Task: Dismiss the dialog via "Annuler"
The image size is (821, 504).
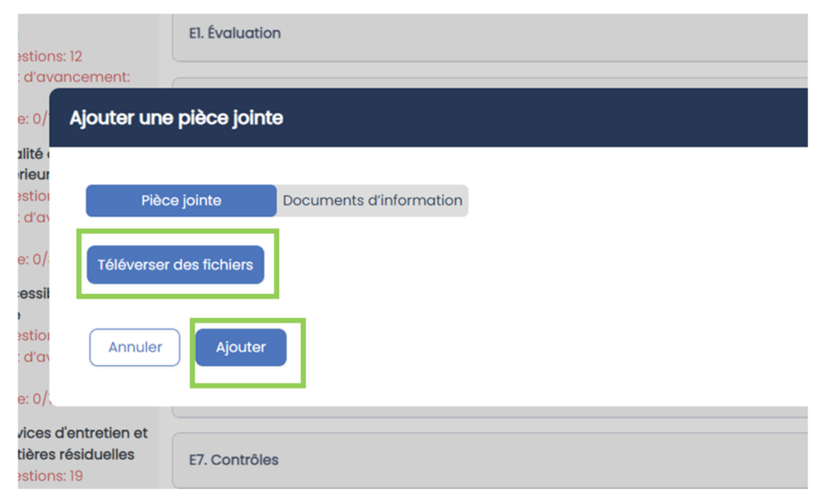Action: tap(134, 347)
